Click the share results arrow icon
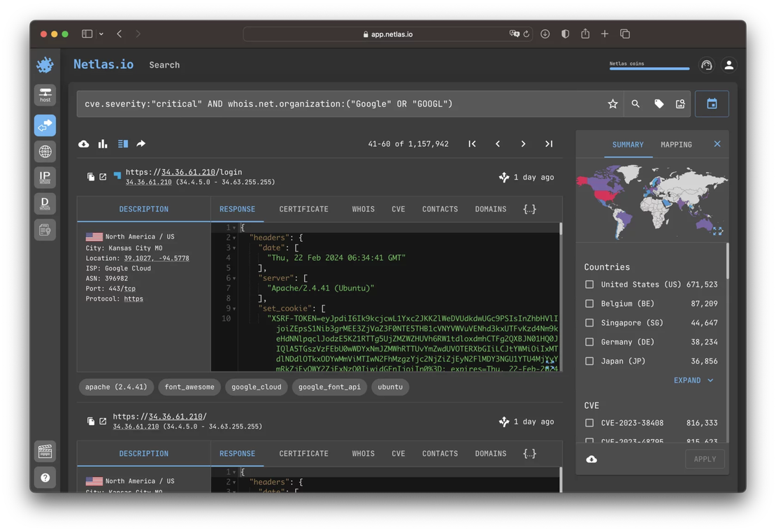 tap(140, 143)
